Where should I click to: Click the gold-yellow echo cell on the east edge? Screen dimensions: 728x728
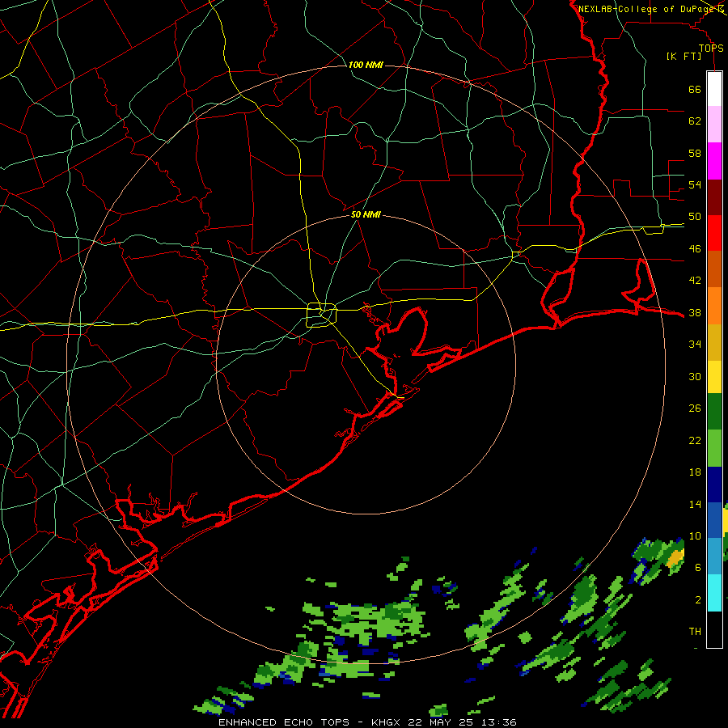[x=675, y=557]
